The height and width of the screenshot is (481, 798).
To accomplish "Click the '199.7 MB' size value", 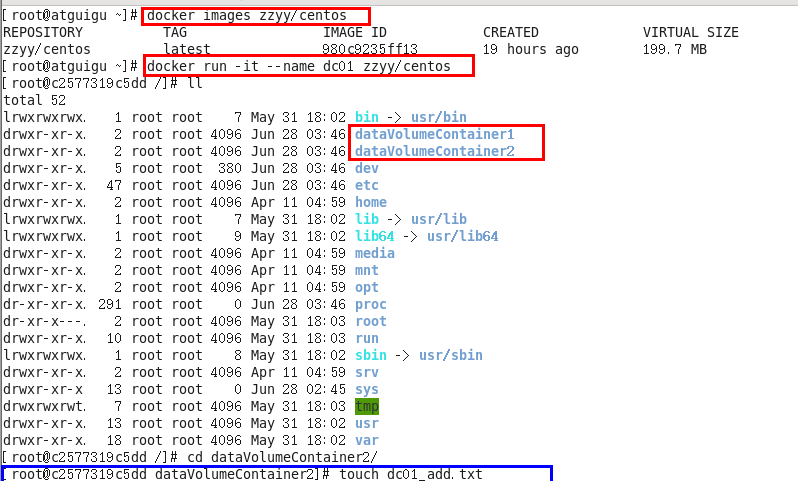I will 675,49.
